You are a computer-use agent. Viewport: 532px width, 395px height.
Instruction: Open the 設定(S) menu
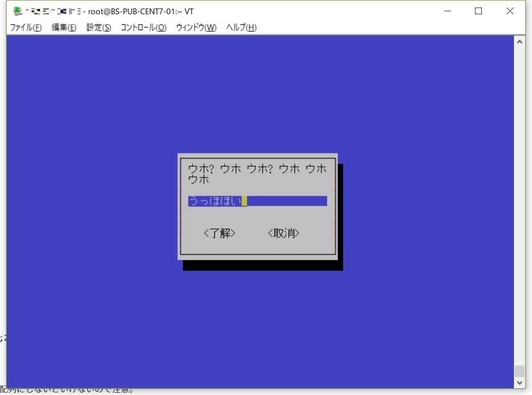(x=99, y=28)
